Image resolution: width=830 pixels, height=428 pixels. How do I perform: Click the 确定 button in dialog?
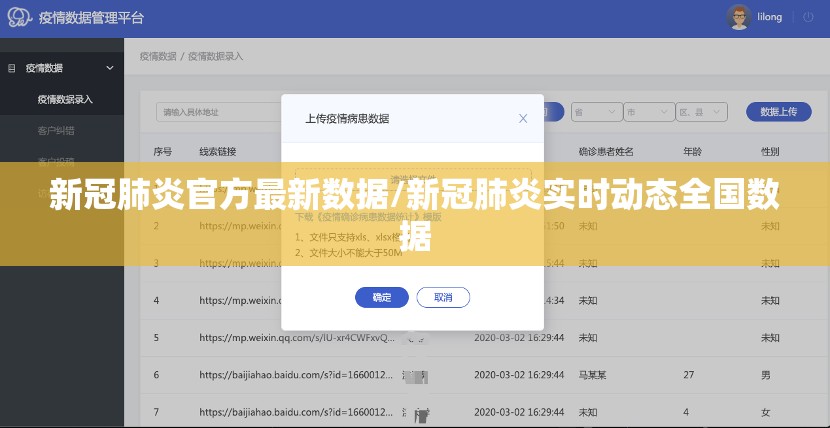(x=382, y=297)
